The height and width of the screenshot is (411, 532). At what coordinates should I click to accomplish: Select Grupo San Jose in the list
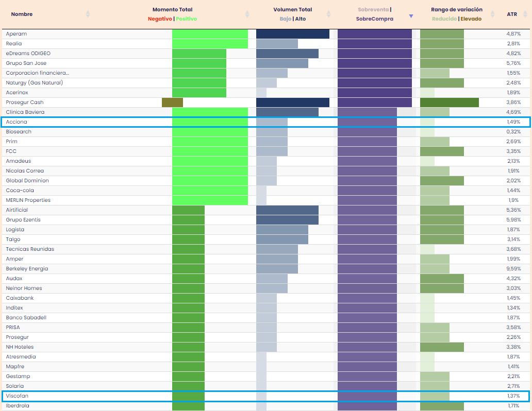(x=26, y=63)
